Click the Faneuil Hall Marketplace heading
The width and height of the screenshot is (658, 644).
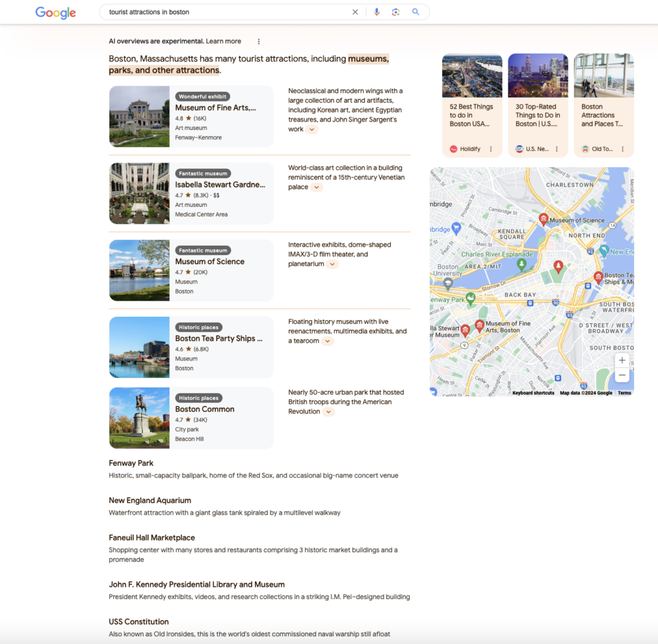pyautogui.click(x=152, y=538)
